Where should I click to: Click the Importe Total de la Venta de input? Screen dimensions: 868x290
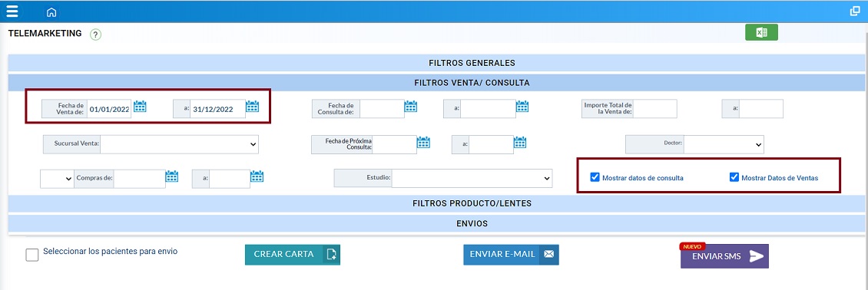[655, 109]
